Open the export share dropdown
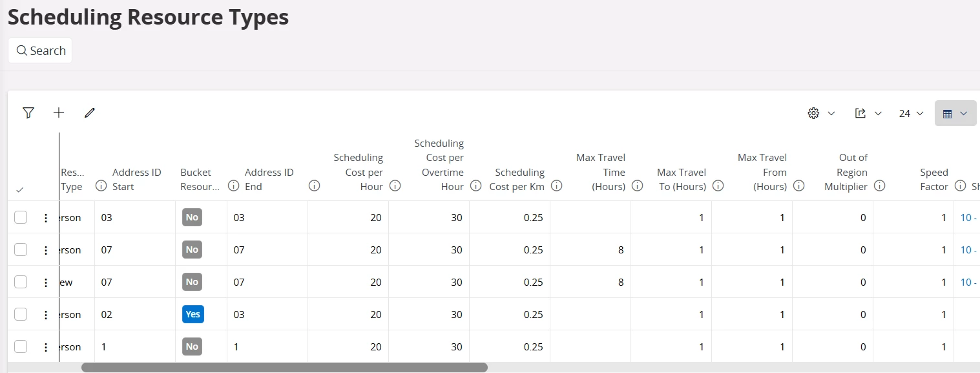The width and height of the screenshot is (980, 373). point(868,113)
